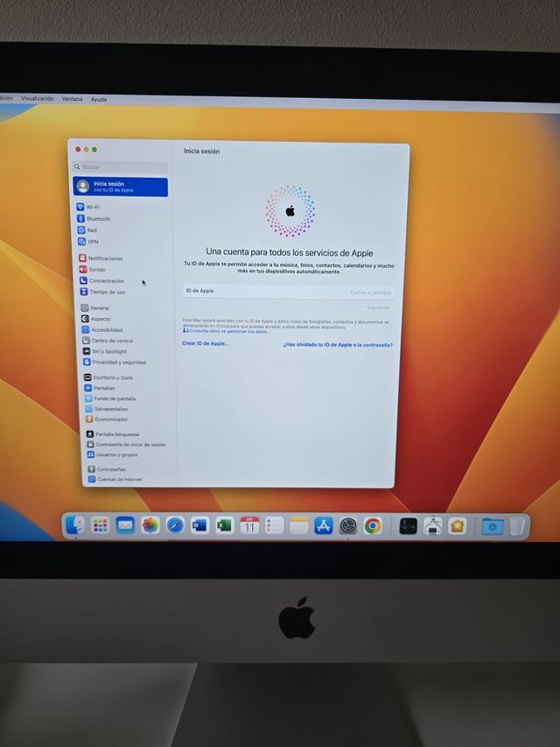Open the Notificaciones settings pane

105,258
